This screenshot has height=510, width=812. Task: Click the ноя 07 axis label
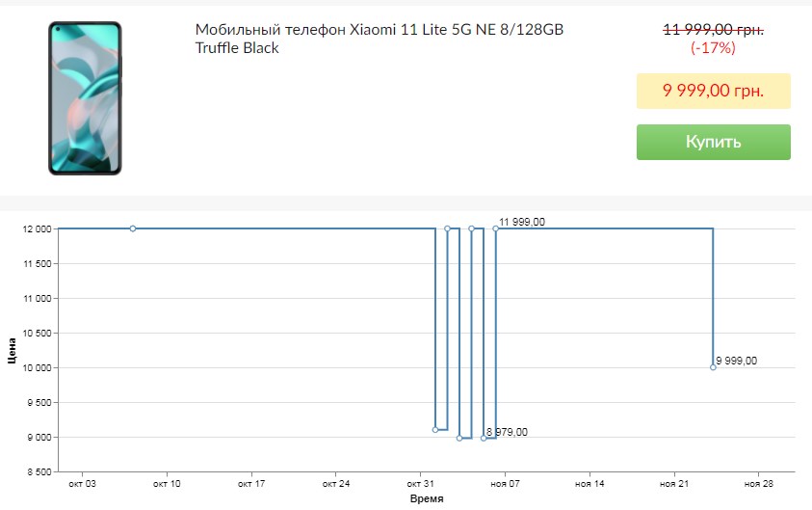coord(505,484)
